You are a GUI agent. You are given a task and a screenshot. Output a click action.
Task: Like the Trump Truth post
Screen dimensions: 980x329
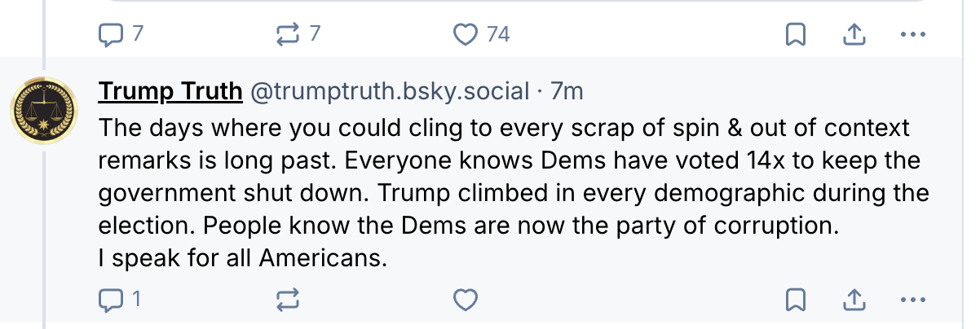tap(465, 300)
